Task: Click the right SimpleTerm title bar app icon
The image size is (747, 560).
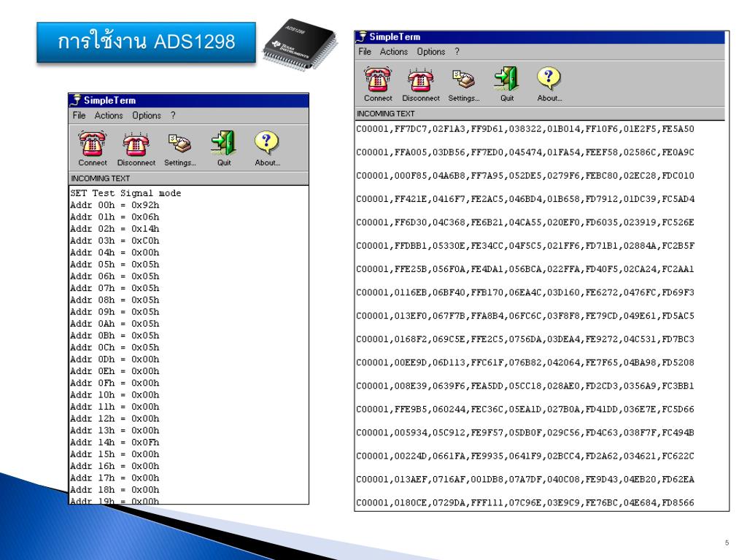Action: click(x=362, y=36)
